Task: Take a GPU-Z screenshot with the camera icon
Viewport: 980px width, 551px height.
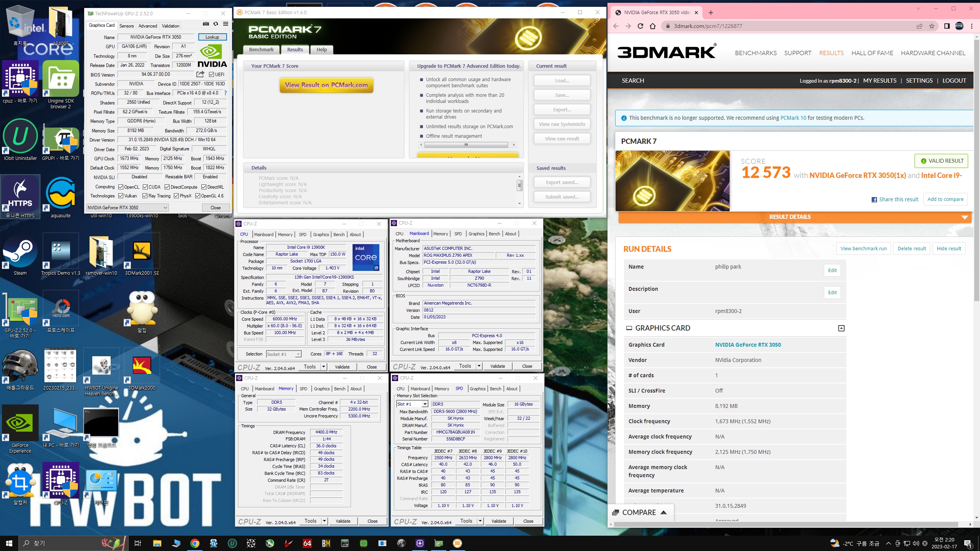Action: click(x=206, y=24)
